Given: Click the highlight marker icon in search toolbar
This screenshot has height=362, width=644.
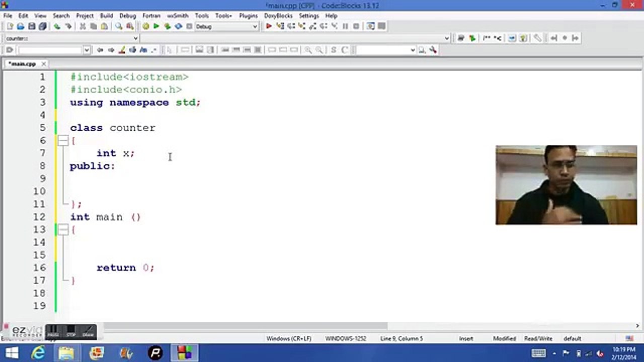Looking at the screenshot, I should [122, 50].
